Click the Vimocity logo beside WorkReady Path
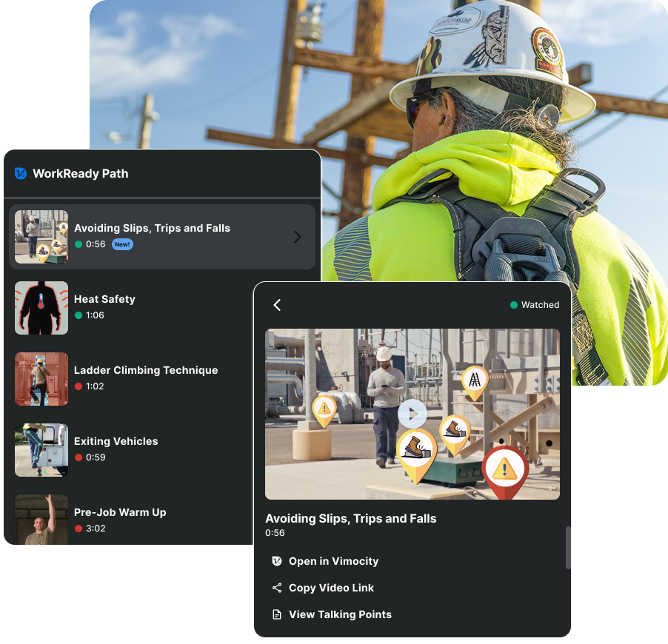This screenshot has width=668, height=644. click(x=21, y=174)
